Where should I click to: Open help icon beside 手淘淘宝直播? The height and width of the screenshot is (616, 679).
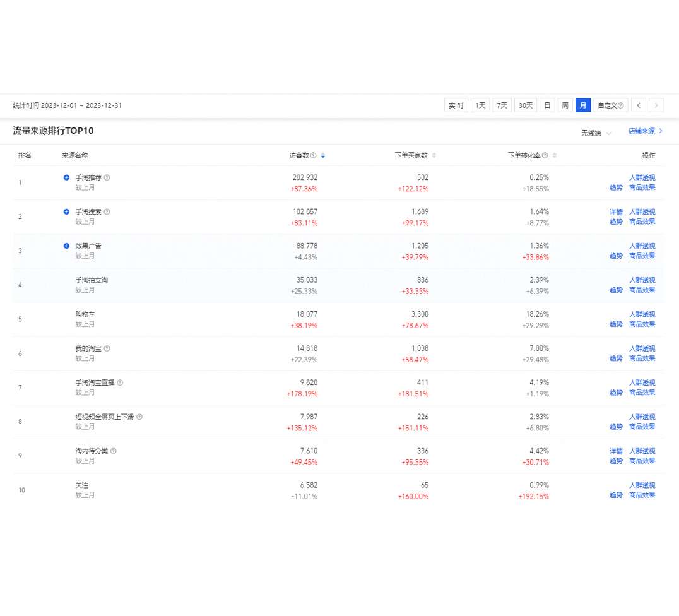tap(120, 383)
